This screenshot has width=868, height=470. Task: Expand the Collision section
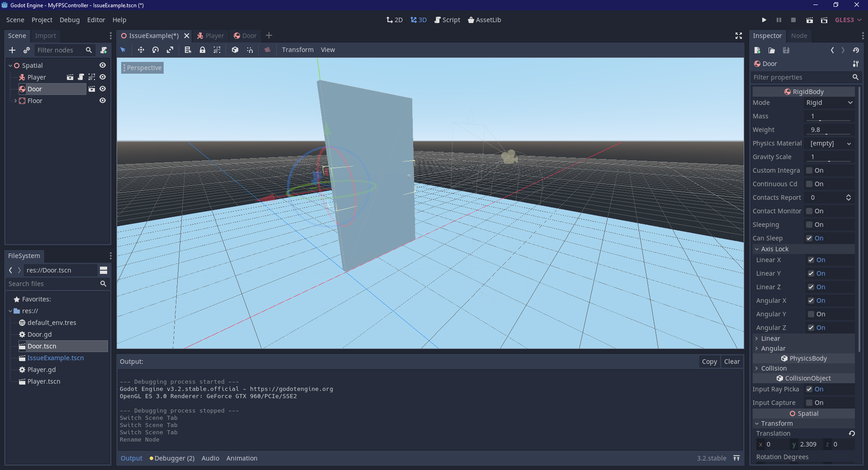803,368
